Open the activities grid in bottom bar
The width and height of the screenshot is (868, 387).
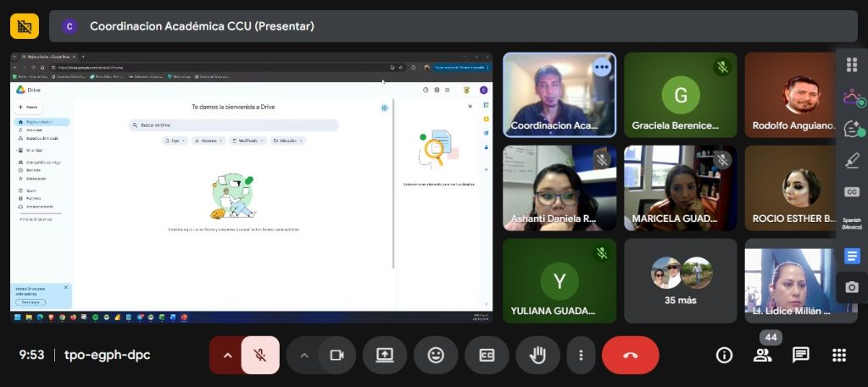(838, 355)
